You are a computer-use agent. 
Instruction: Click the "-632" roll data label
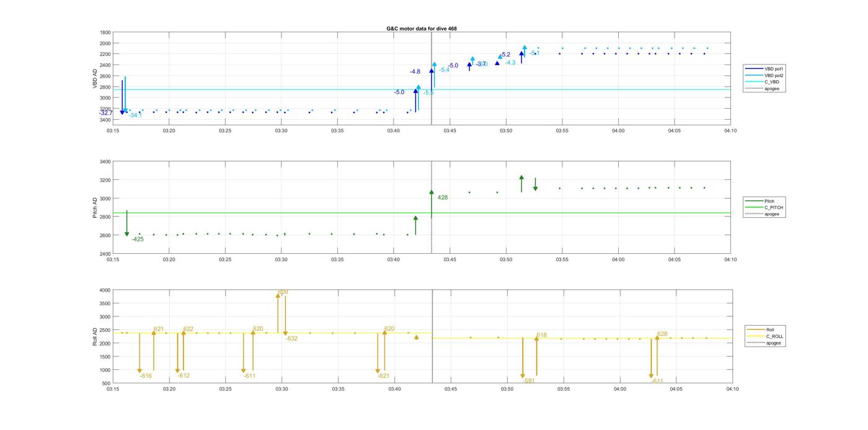pyautogui.click(x=291, y=339)
